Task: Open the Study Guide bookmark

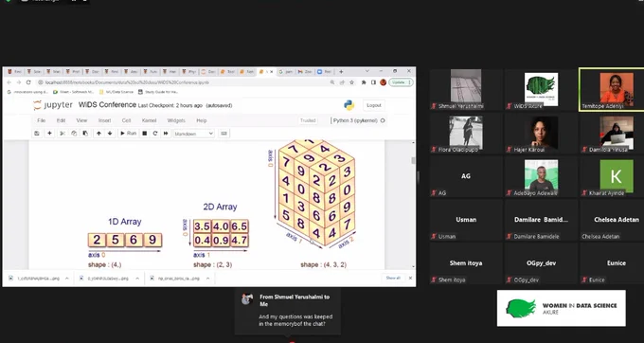Action: click(158, 92)
